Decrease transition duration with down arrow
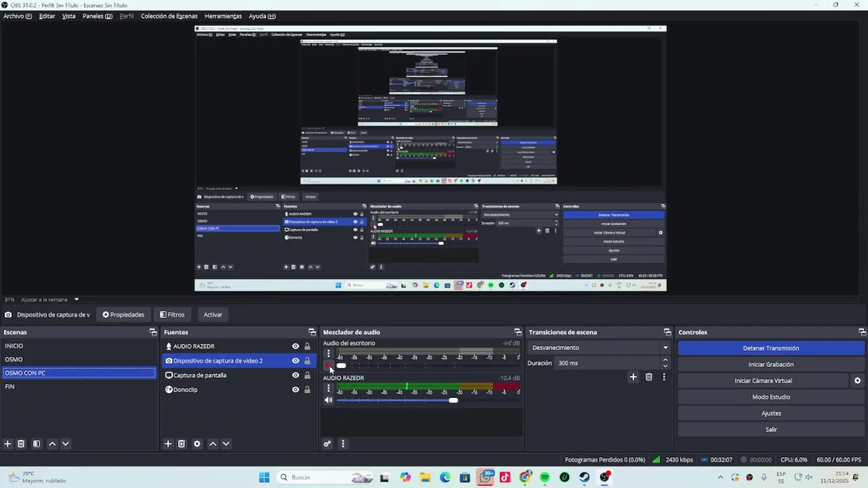The image size is (868, 488). point(665,366)
